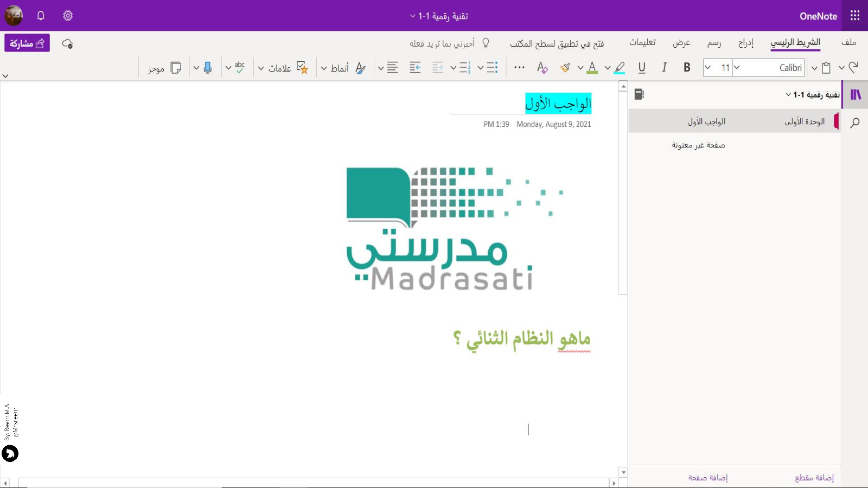Toggle italic formatting
The width and height of the screenshot is (868, 488).
664,67
